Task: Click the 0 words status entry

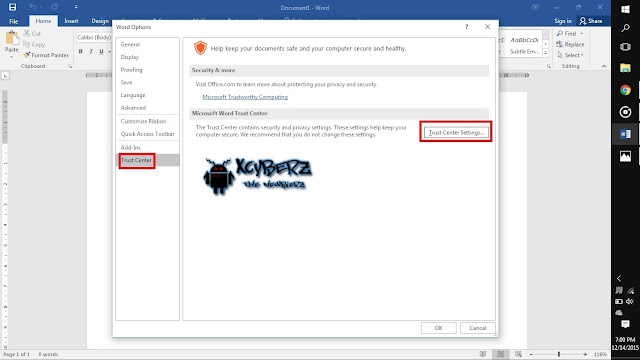Action: click(48, 354)
